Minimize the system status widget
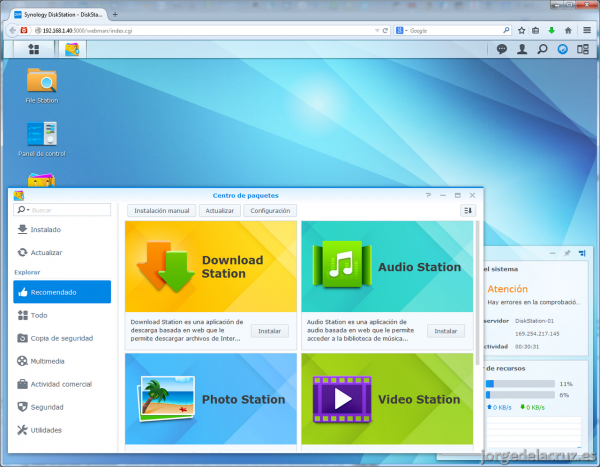This screenshot has width=600, height=467. (x=552, y=253)
